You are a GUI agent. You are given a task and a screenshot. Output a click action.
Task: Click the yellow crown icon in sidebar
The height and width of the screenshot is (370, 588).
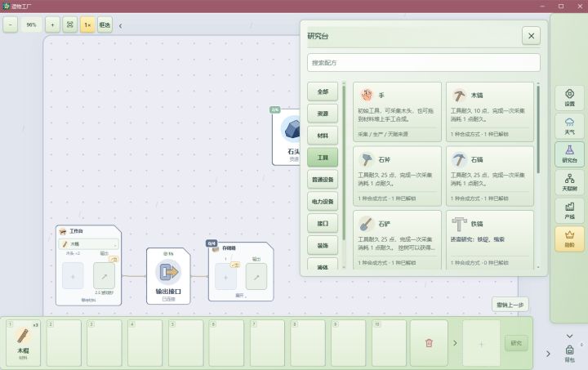click(569, 238)
